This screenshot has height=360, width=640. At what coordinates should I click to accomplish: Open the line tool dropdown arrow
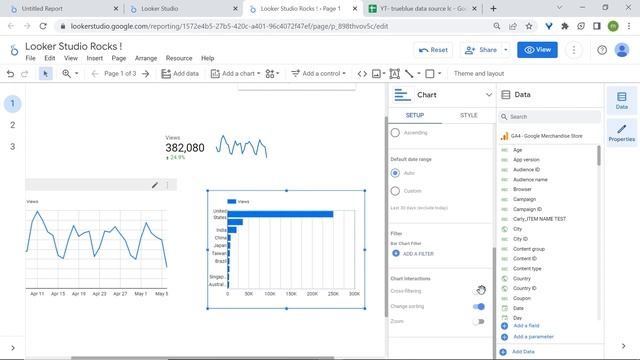[x=419, y=74]
